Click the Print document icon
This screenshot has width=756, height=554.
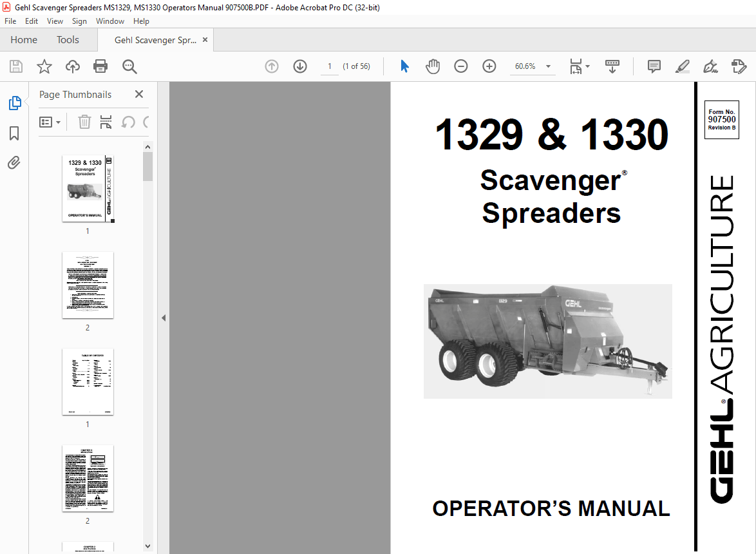tap(101, 66)
